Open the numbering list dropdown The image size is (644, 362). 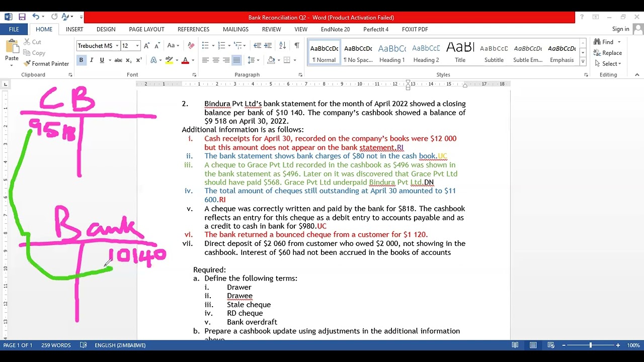point(230,46)
